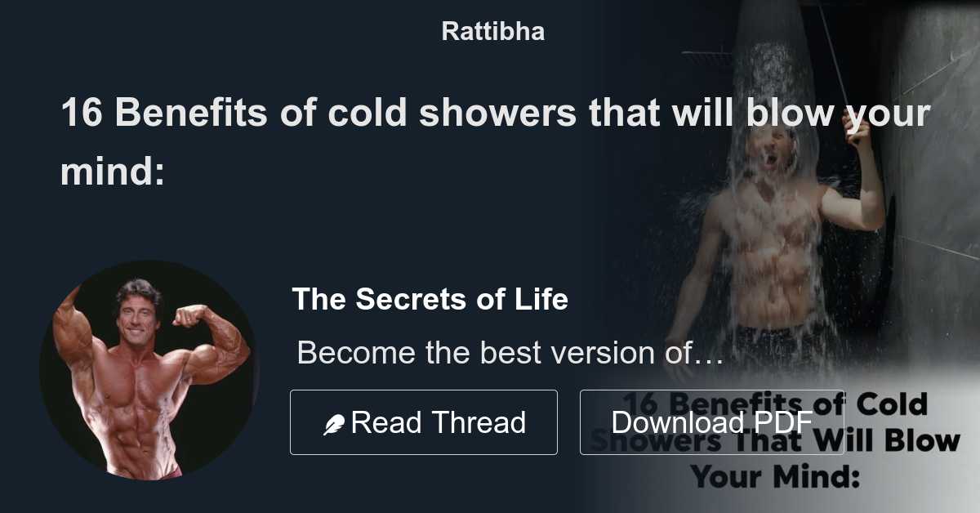Select the 'Become the best version of…' bio
Screen dimensions: 980x513
[x=510, y=353]
